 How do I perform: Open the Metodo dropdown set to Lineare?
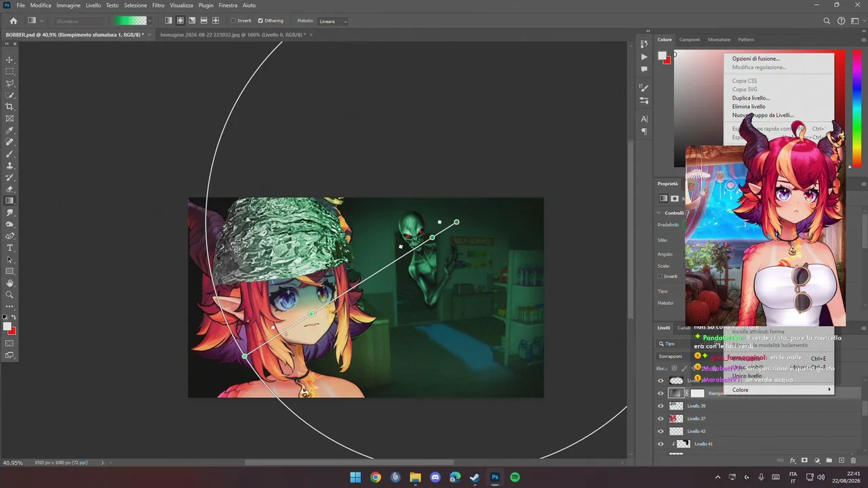coord(332,21)
